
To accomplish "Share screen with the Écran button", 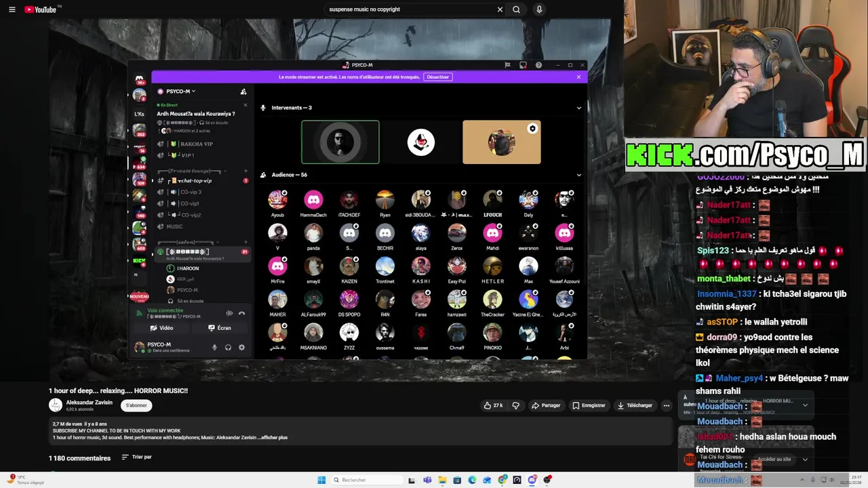I will (220, 328).
